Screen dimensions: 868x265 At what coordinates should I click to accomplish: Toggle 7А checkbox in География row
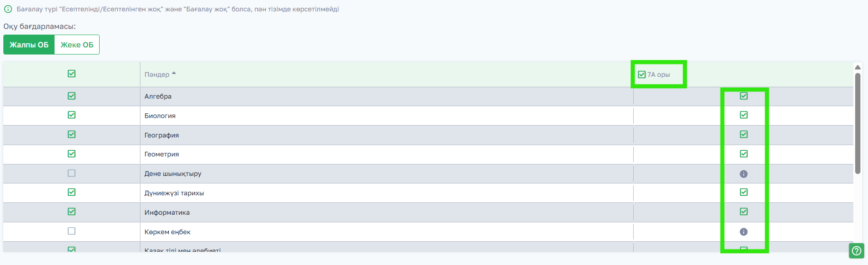[744, 134]
